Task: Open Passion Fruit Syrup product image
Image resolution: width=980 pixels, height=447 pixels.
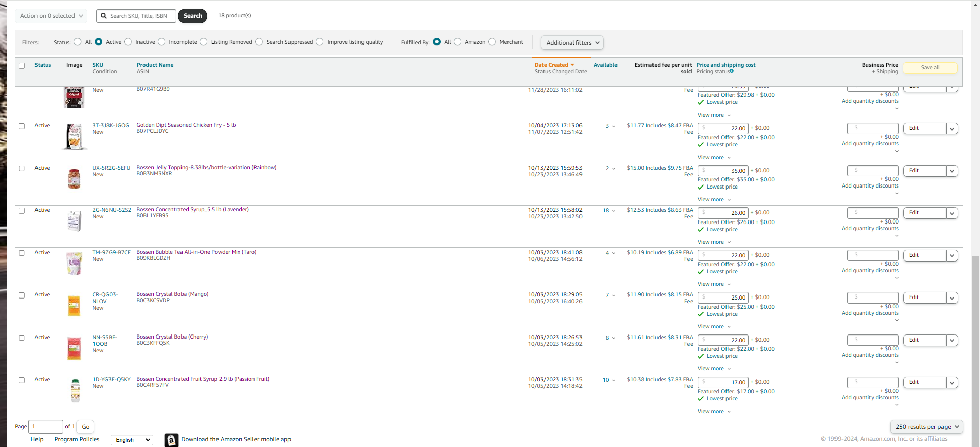Action: click(76, 391)
